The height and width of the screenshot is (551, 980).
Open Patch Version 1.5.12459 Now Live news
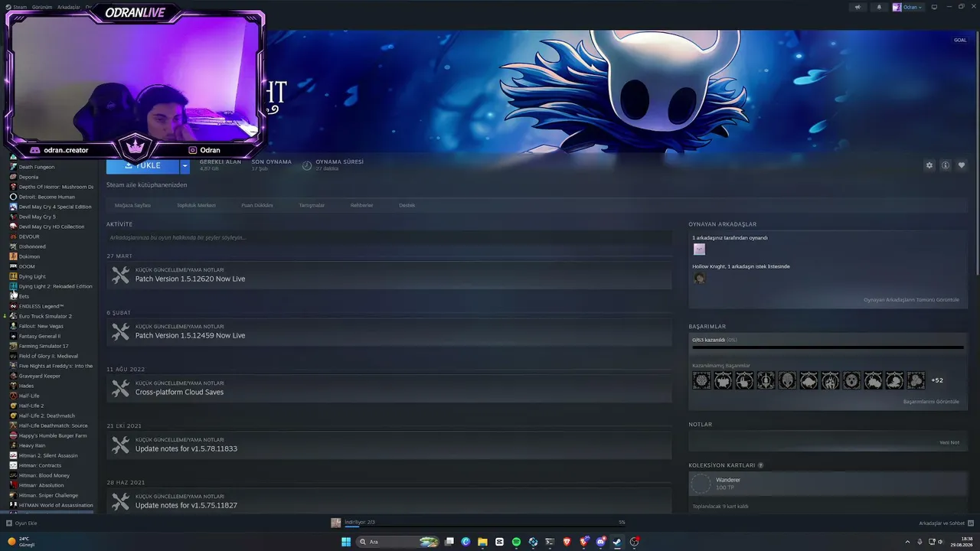pos(389,332)
